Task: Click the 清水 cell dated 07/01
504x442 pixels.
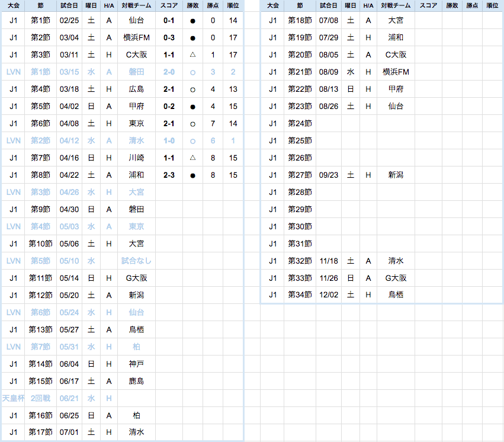Action: coord(136,433)
